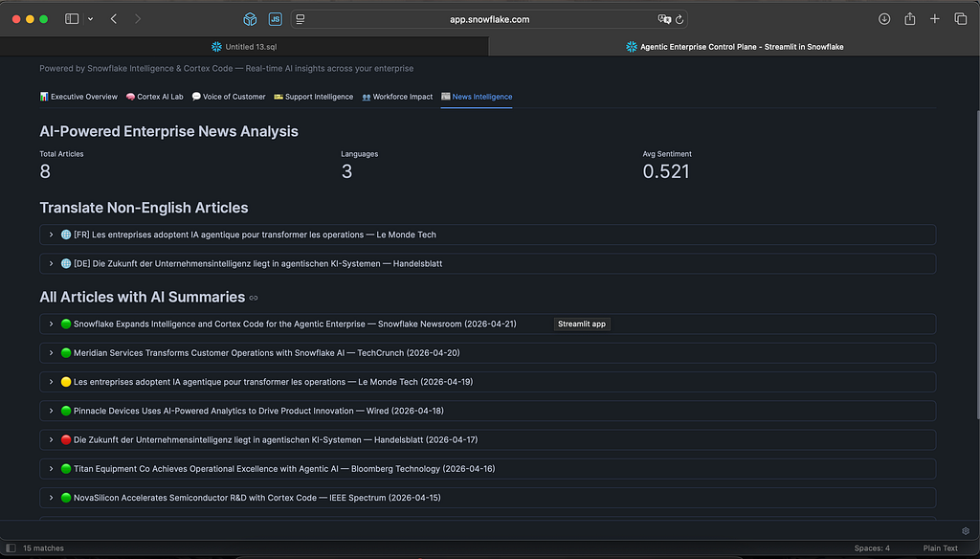980x559 pixels.
Task: Open the Voice of Customer tab
Action: coord(229,97)
